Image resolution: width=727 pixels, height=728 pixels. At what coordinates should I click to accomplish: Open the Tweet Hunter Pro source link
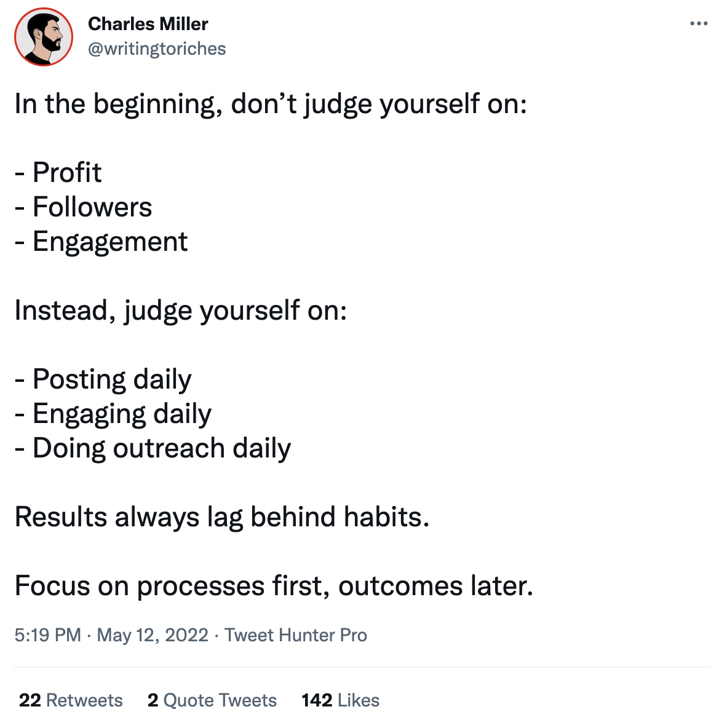[295, 635]
